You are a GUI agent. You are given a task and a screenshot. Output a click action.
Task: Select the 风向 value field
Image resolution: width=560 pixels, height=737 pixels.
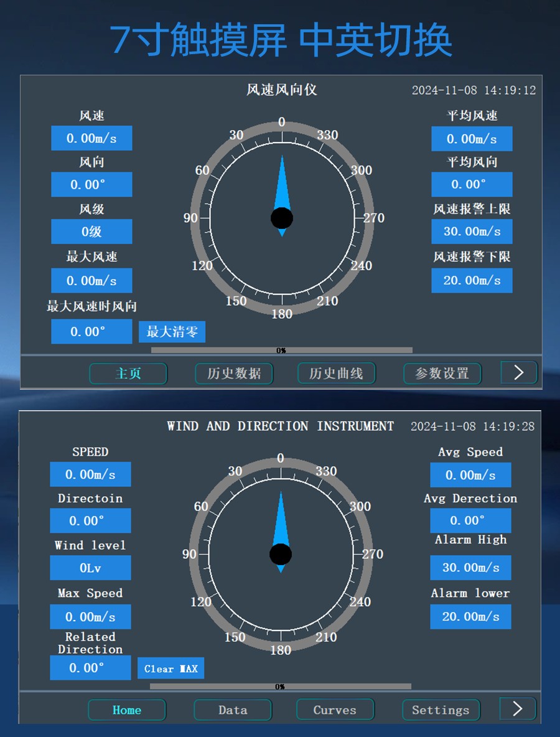click(91, 185)
